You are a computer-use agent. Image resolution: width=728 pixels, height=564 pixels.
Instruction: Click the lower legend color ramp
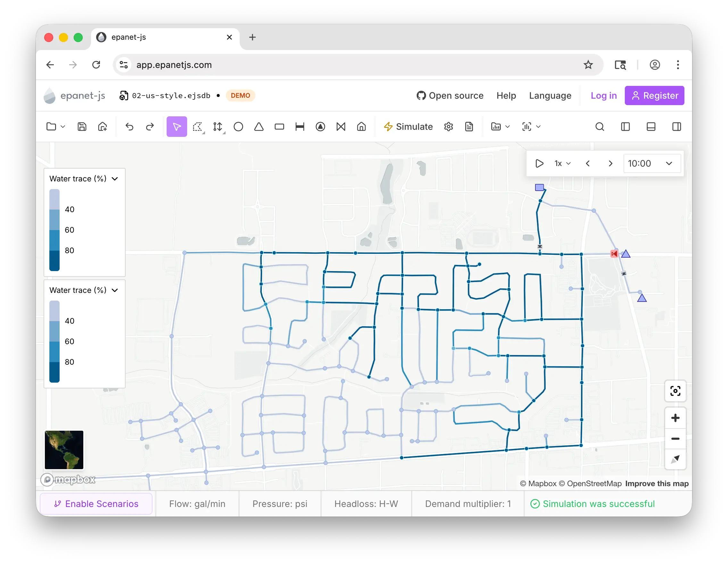pyautogui.click(x=54, y=341)
